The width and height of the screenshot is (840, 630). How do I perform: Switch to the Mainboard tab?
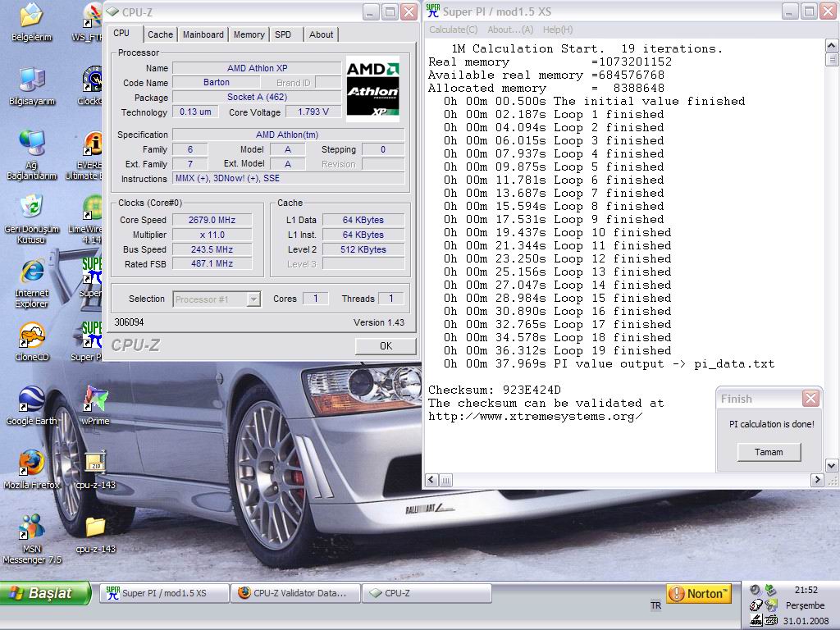(x=203, y=34)
